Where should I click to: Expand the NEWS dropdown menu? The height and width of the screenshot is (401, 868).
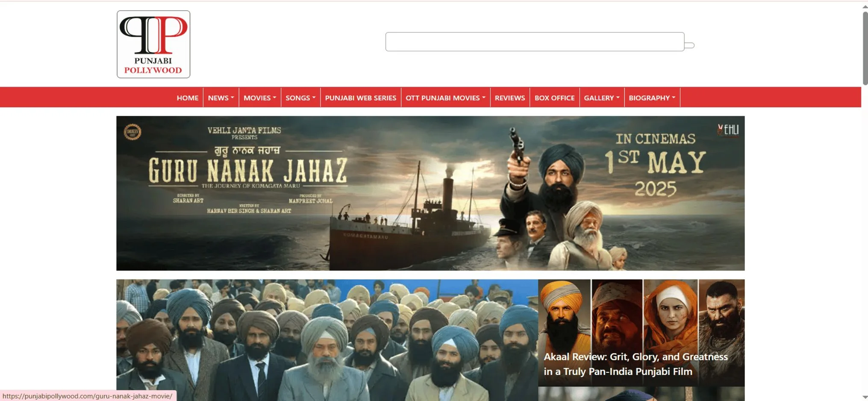pyautogui.click(x=221, y=97)
